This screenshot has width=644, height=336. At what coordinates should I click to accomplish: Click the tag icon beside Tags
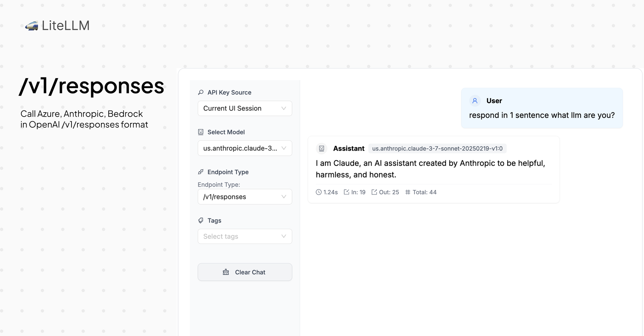point(201,220)
